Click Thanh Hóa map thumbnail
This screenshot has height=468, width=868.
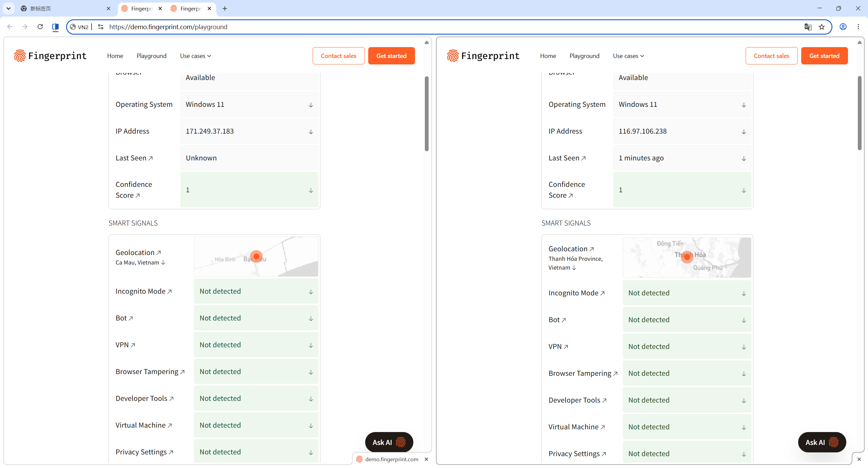[687, 257]
